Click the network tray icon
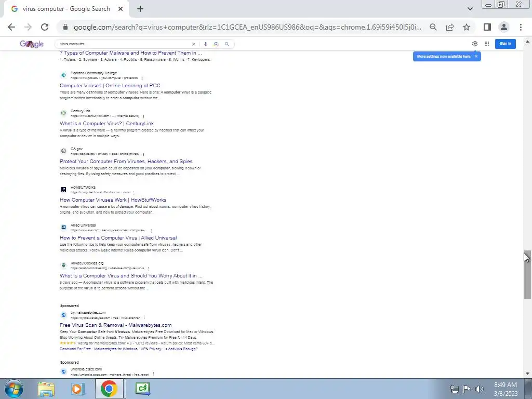532x399 pixels. tap(454, 389)
